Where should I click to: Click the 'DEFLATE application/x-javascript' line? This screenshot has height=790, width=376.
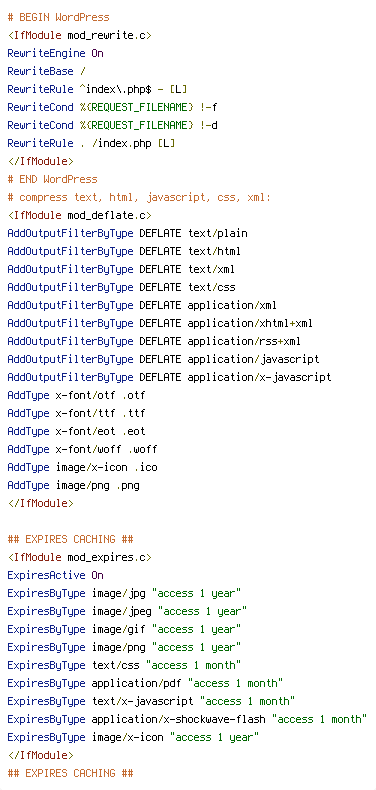pyautogui.click(x=169, y=378)
